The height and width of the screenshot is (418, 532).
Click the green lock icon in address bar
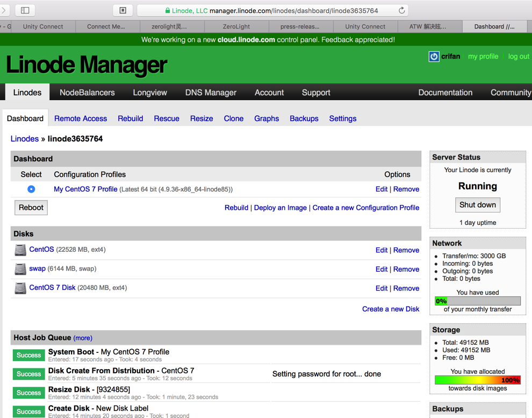click(167, 11)
